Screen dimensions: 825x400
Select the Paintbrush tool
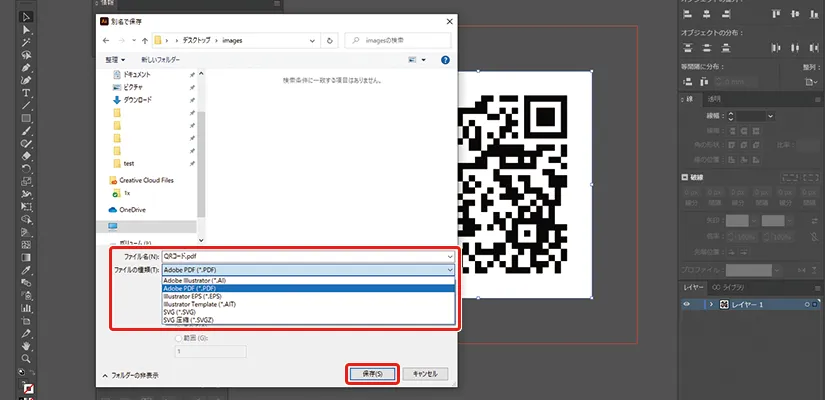(26, 131)
